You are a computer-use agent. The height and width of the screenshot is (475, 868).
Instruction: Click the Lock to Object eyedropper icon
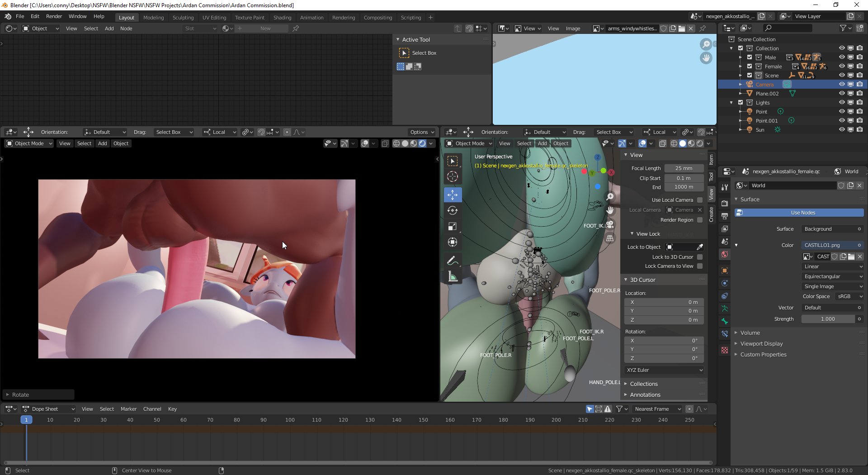tap(700, 247)
